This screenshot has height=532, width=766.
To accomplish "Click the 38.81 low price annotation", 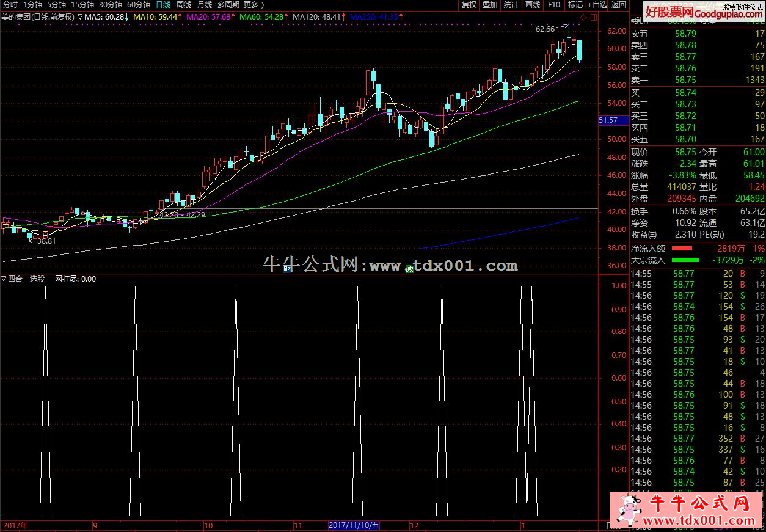I will pyautogui.click(x=46, y=241).
